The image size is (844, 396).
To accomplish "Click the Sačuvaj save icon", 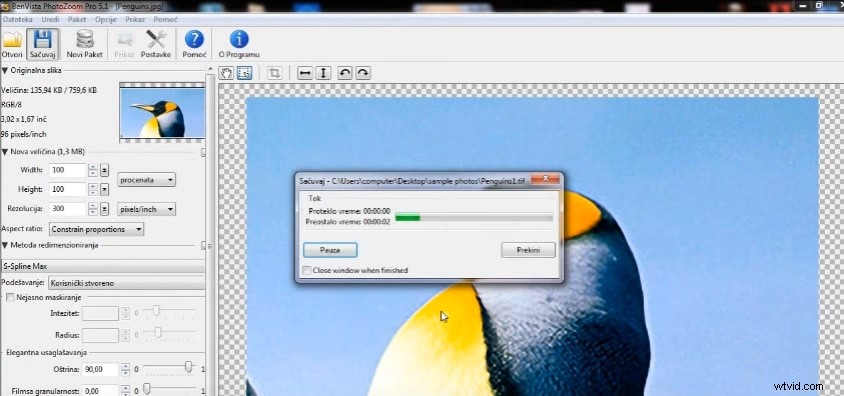I will (42, 45).
